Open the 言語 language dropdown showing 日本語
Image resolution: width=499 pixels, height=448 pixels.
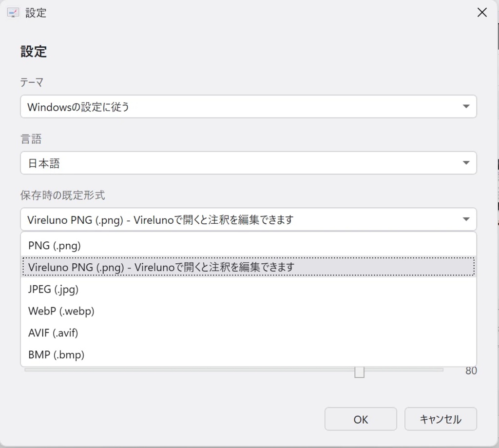coord(248,163)
